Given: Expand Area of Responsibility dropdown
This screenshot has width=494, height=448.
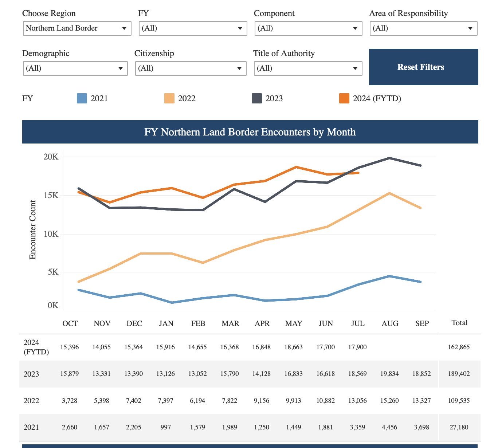Looking at the screenshot, I should [x=423, y=28].
